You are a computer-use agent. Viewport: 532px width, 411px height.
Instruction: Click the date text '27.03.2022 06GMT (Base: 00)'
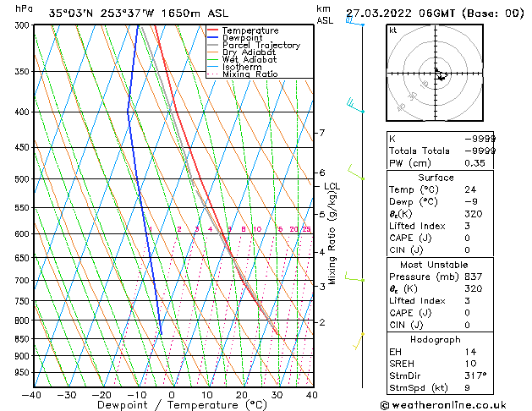pos(435,14)
